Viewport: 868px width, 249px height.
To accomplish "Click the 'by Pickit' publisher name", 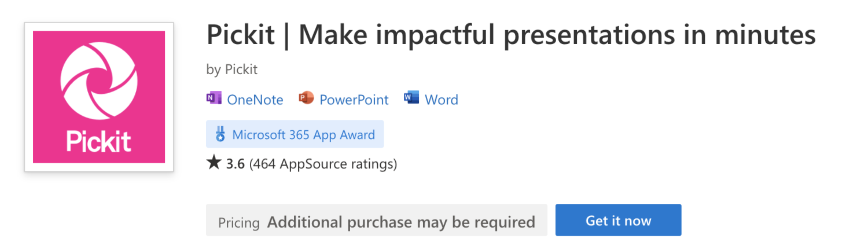I will point(232,69).
